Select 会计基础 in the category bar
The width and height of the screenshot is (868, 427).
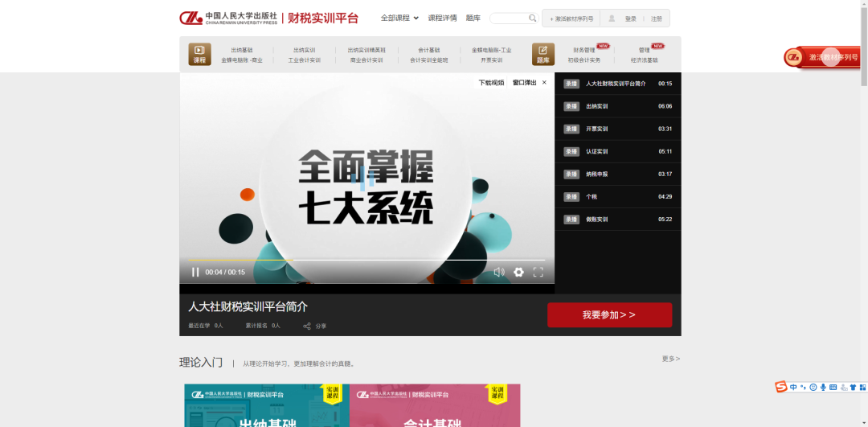click(x=429, y=50)
